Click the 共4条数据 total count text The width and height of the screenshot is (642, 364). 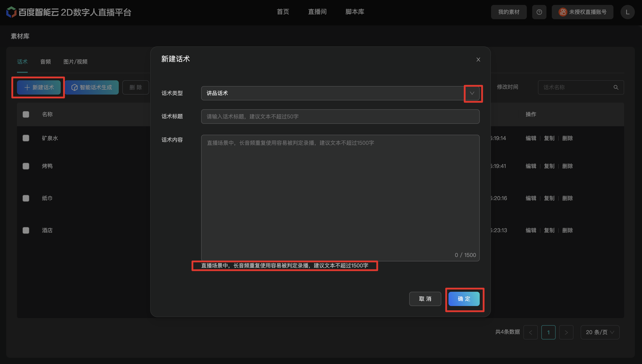(507, 332)
